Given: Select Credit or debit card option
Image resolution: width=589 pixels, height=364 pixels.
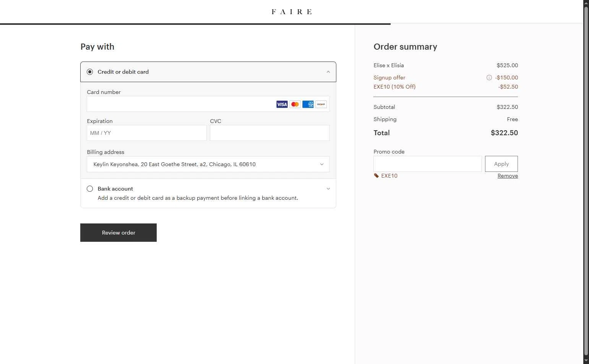Looking at the screenshot, I should click(x=90, y=72).
